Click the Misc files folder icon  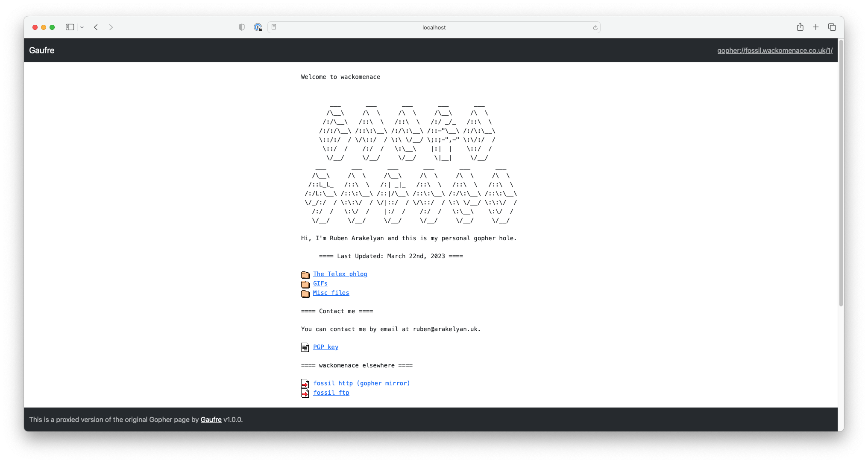pyautogui.click(x=305, y=294)
